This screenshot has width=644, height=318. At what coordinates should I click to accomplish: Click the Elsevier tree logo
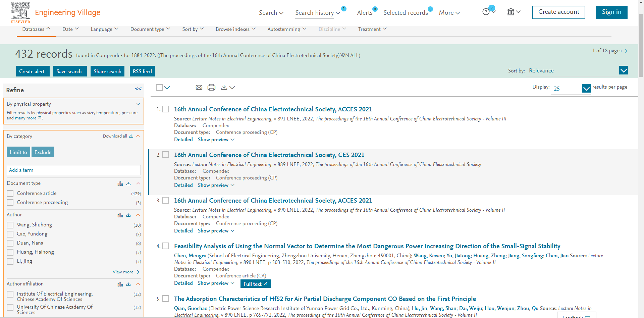click(x=20, y=12)
